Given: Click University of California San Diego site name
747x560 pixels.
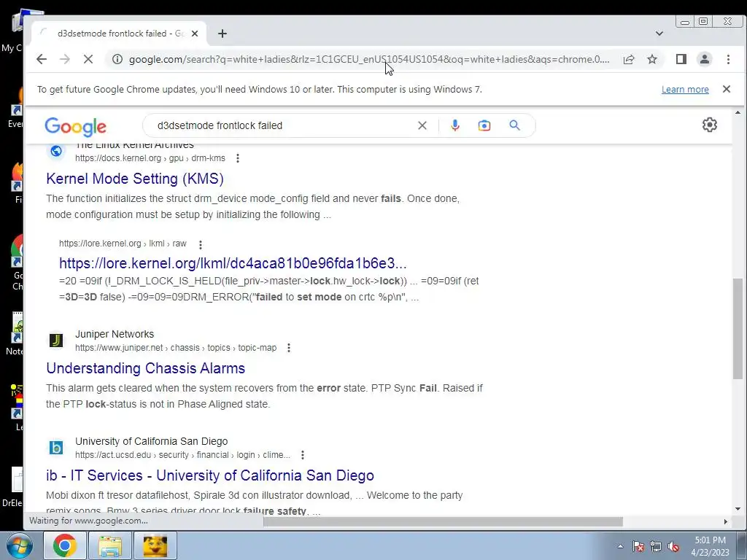Looking at the screenshot, I should (x=152, y=441).
